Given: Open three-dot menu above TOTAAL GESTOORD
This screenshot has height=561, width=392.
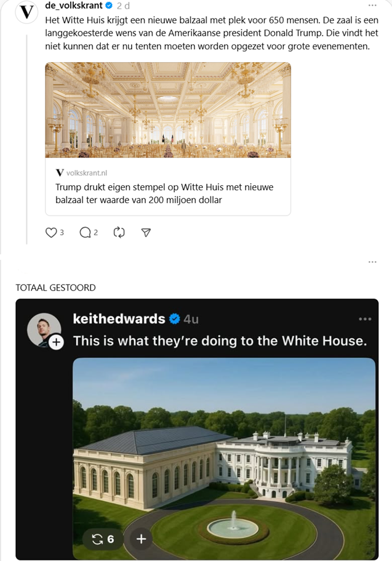Looking at the screenshot, I should [x=372, y=262].
